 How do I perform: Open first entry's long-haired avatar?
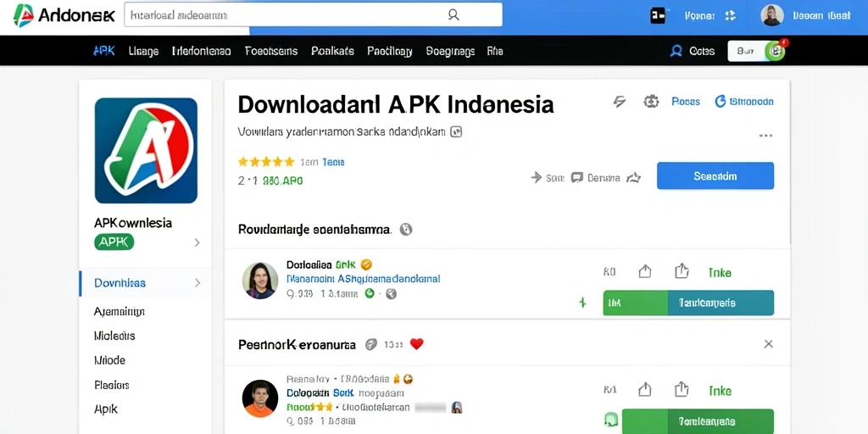click(260, 281)
